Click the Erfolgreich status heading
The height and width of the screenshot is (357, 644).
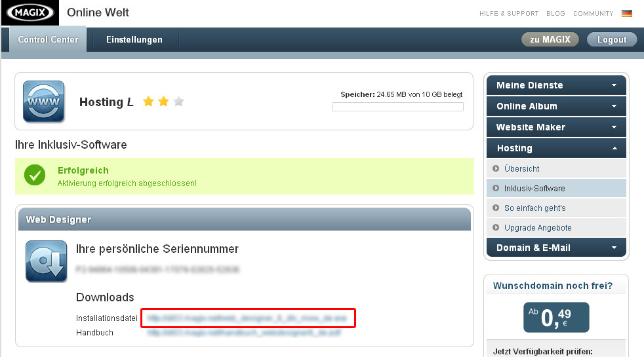point(83,170)
